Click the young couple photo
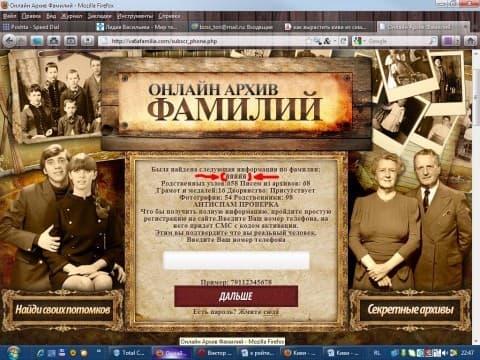This screenshot has width=480, height=360. [63, 218]
